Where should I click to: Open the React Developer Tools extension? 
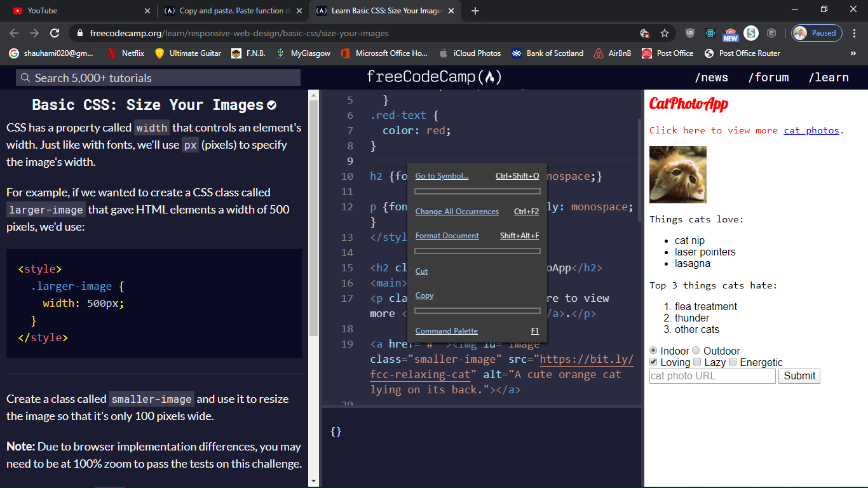(x=710, y=33)
